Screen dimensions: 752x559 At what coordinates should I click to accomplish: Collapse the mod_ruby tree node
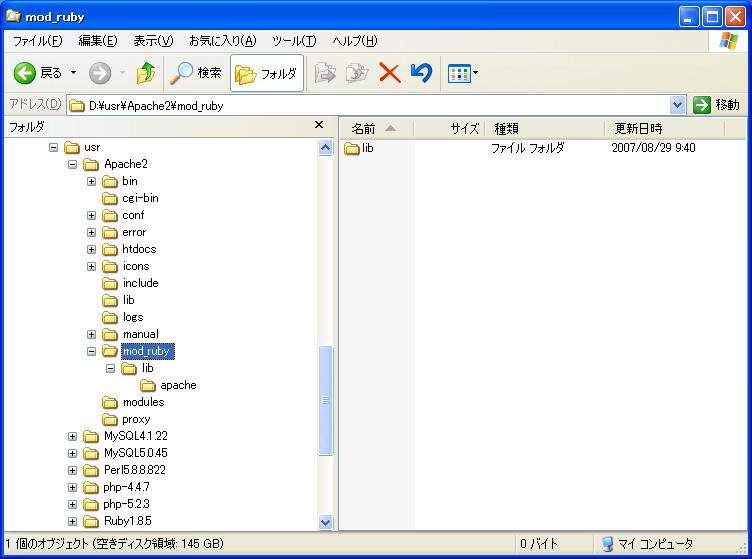pos(91,351)
